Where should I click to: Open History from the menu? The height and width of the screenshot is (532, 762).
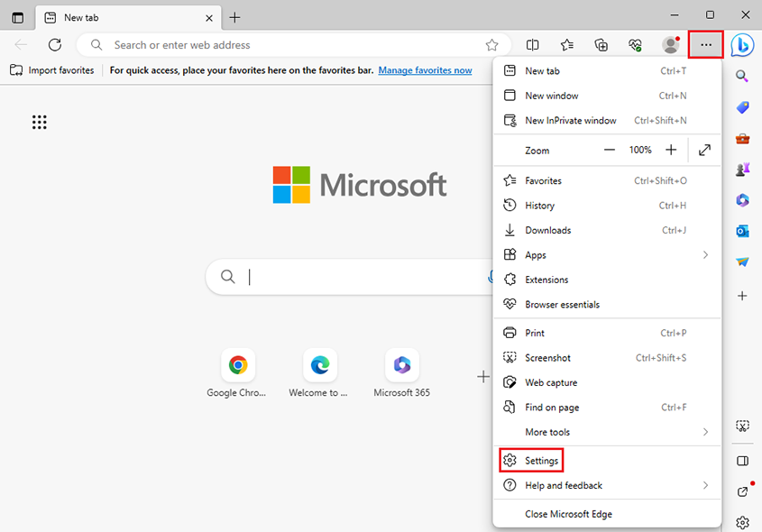click(607, 206)
